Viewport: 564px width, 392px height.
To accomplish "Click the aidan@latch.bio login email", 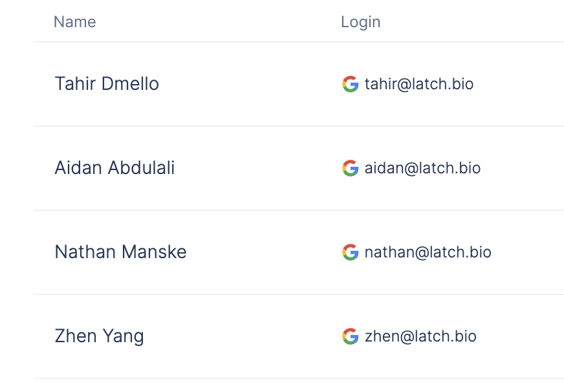I will pos(422,168).
